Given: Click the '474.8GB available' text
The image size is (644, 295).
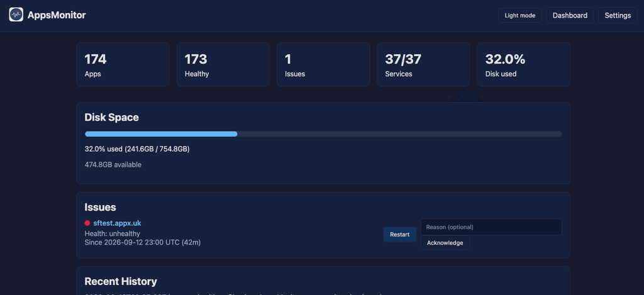Looking at the screenshot, I should click(x=113, y=165).
